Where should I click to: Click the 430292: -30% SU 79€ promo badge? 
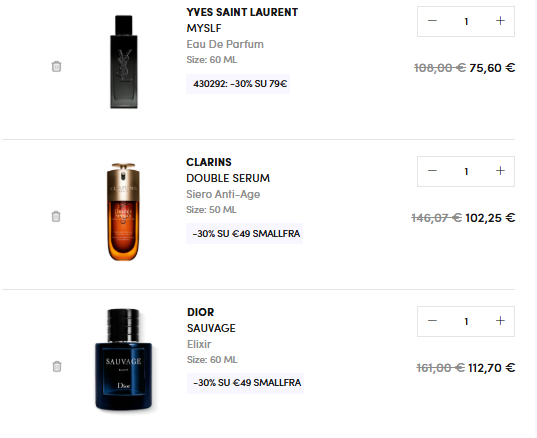tap(238, 84)
